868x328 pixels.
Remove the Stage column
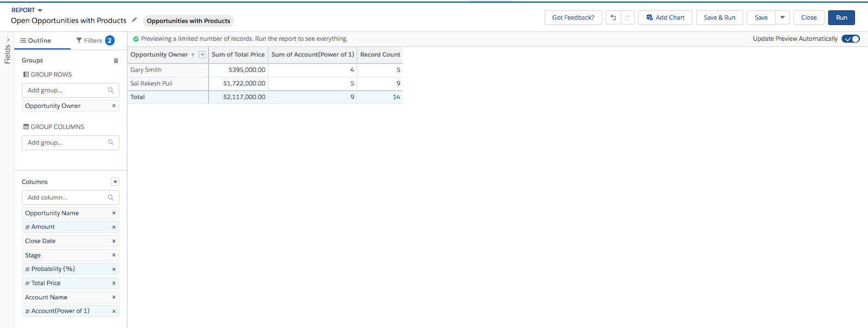(x=114, y=255)
